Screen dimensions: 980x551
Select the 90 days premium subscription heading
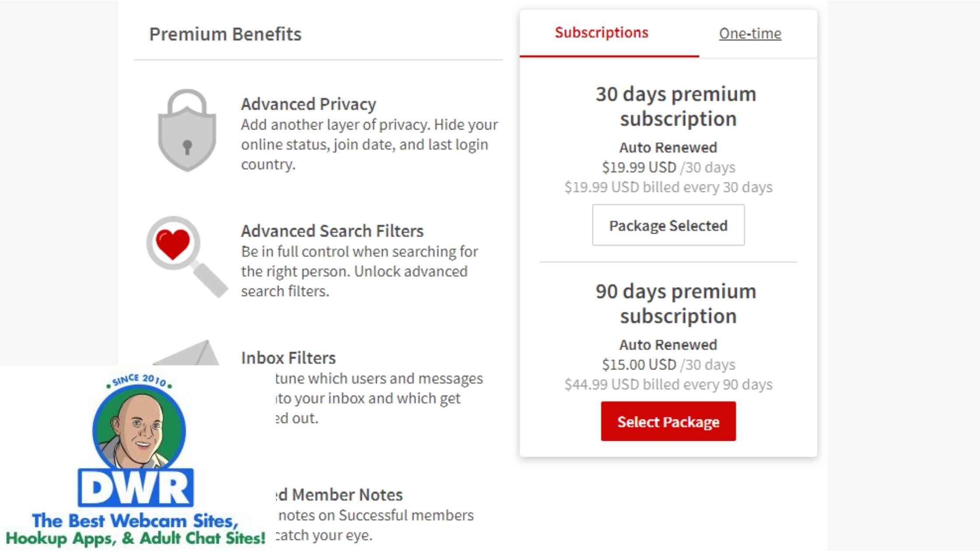[x=676, y=303]
